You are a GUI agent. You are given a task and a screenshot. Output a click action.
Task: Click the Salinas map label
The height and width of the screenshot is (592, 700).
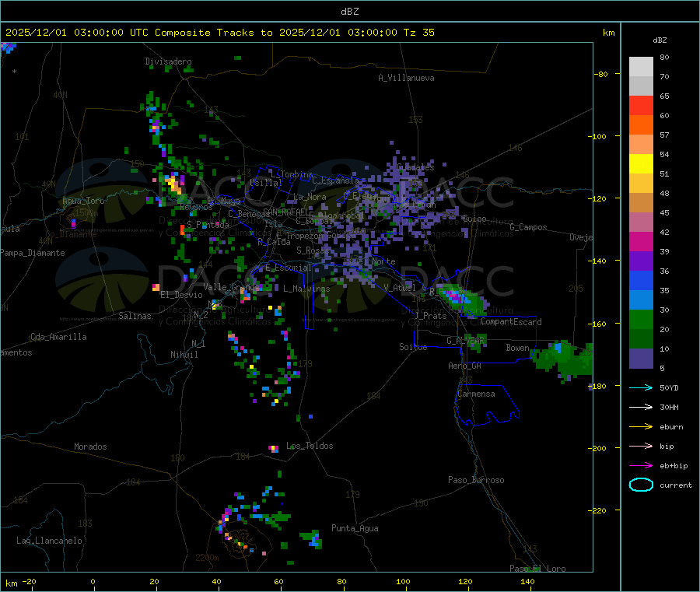point(135,316)
